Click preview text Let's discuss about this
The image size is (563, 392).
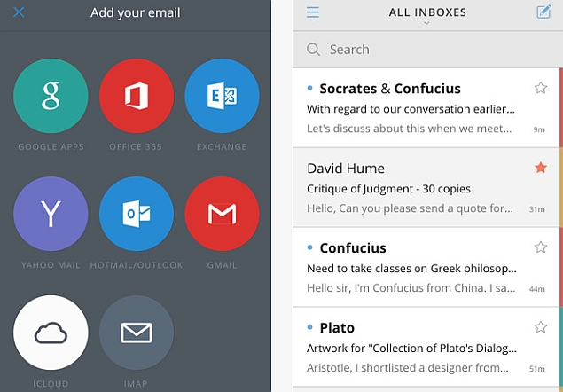coord(410,129)
